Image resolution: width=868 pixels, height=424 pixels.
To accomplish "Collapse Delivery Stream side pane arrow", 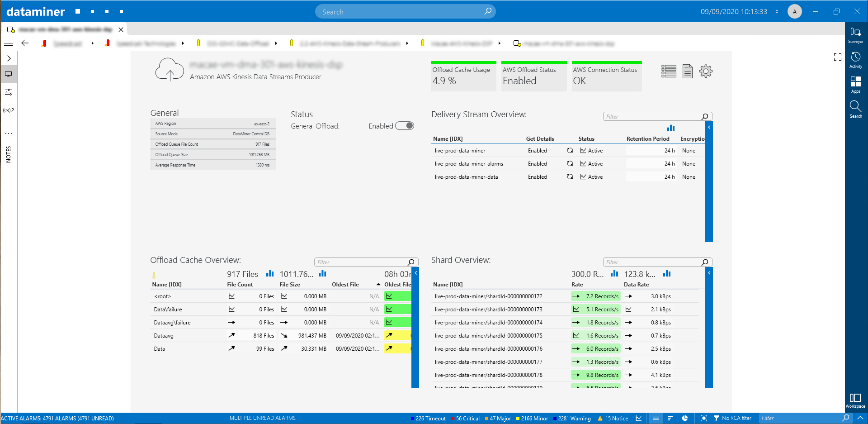I will [709, 127].
